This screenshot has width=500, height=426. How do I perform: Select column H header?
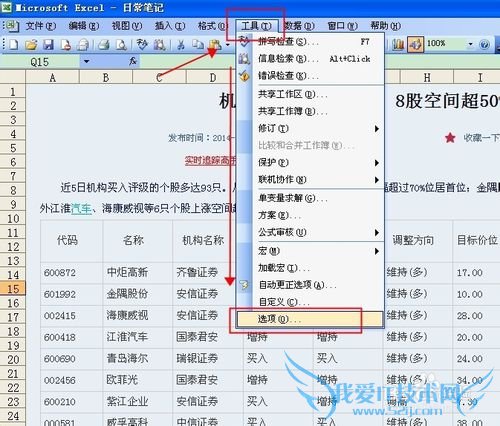tap(427, 78)
